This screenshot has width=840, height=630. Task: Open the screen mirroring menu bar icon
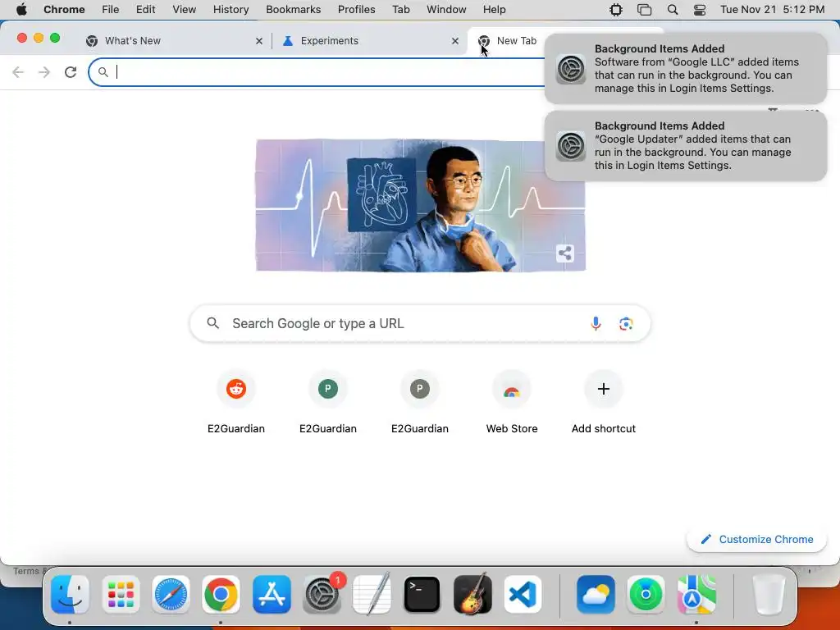[645, 10]
